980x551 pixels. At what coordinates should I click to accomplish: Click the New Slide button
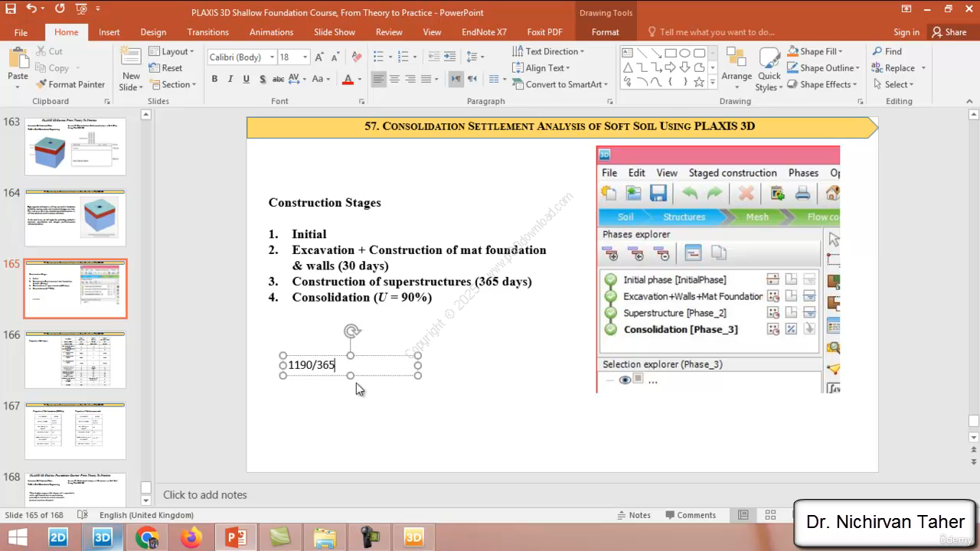click(x=131, y=70)
